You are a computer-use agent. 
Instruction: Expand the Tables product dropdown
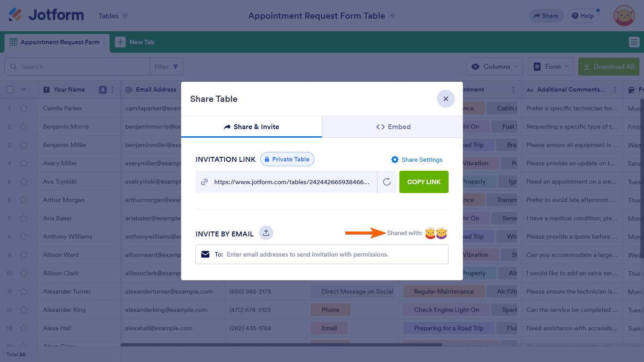[x=113, y=16]
